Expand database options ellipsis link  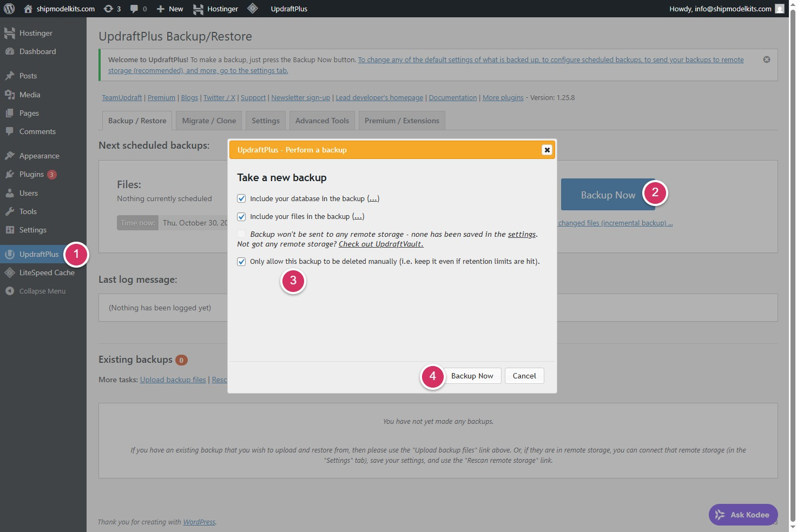pyautogui.click(x=373, y=198)
